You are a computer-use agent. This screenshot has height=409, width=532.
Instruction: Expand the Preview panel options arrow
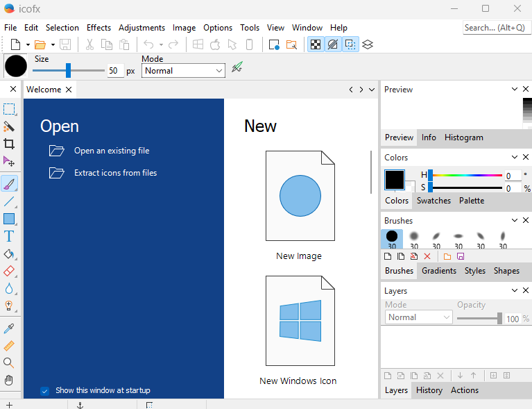click(514, 90)
